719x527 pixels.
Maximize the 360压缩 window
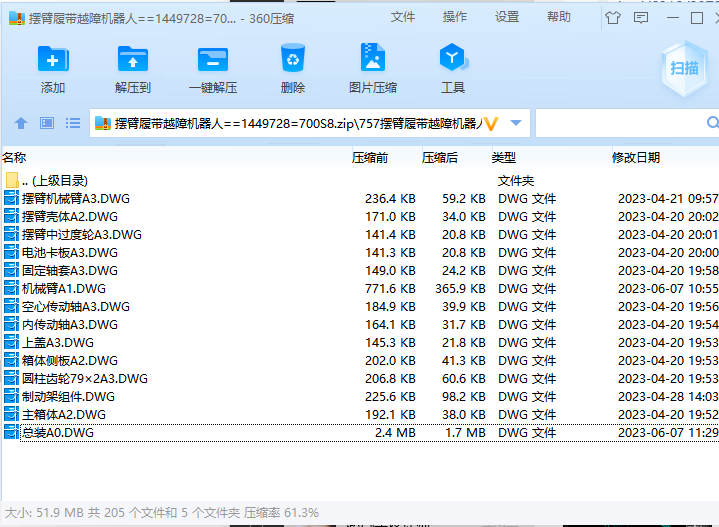pyautogui.click(x=697, y=18)
